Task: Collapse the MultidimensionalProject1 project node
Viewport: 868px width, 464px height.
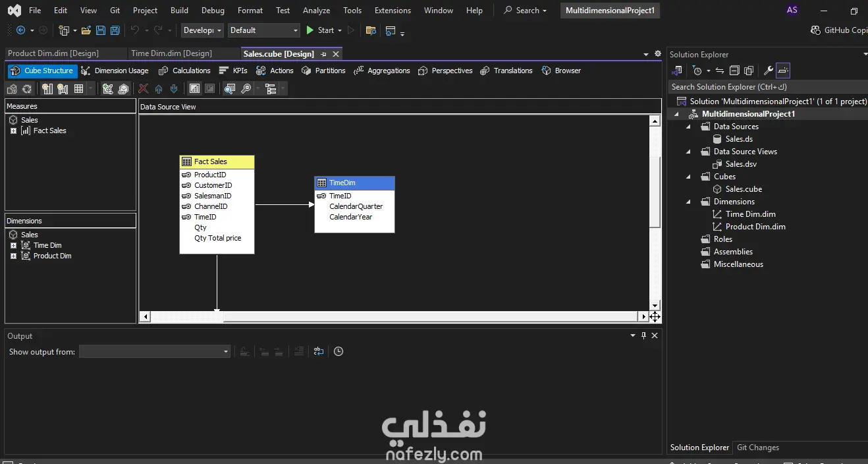Action: (x=677, y=114)
